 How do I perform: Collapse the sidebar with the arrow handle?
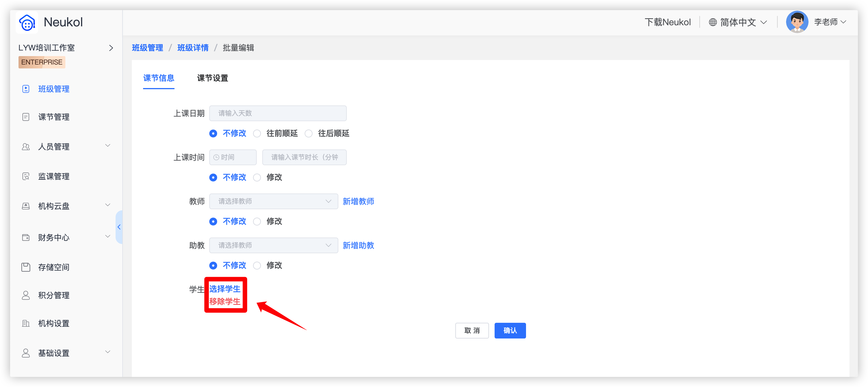tap(119, 227)
